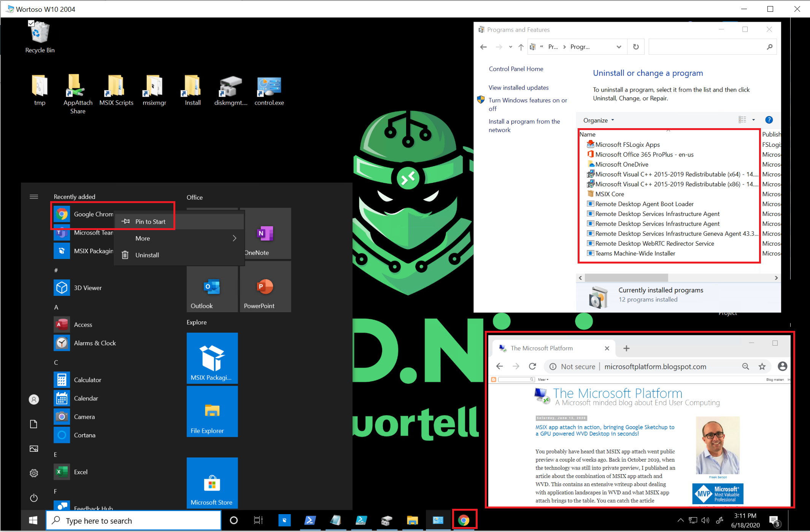
Task: Open the Install folder shortcut
Action: [x=193, y=90]
